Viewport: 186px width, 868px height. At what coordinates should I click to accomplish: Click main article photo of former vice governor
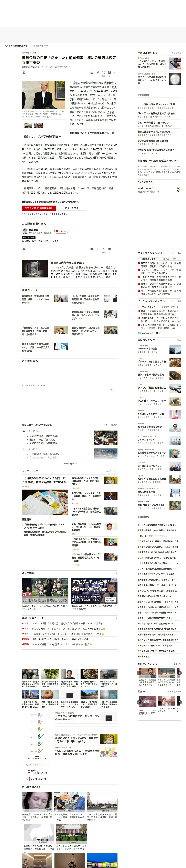44,95
